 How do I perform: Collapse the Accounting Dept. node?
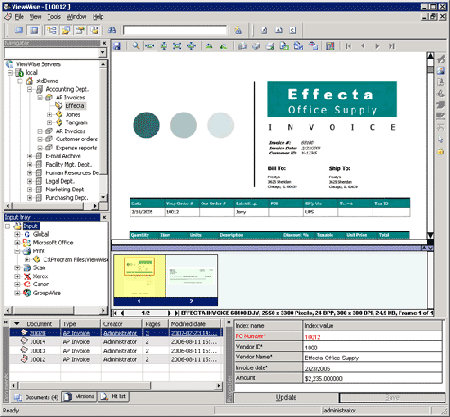tap(30, 89)
